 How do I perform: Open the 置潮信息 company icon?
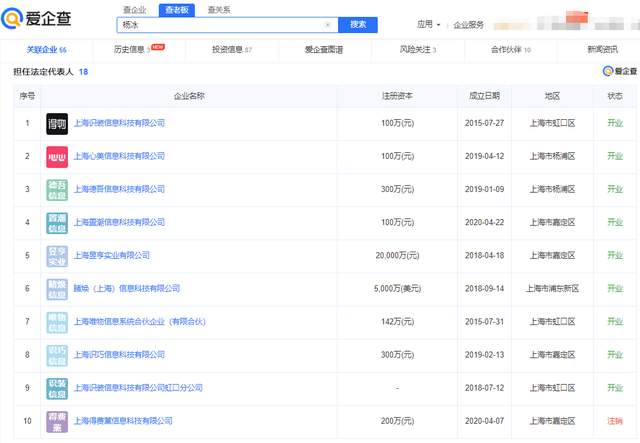click(x=57, y=223)
